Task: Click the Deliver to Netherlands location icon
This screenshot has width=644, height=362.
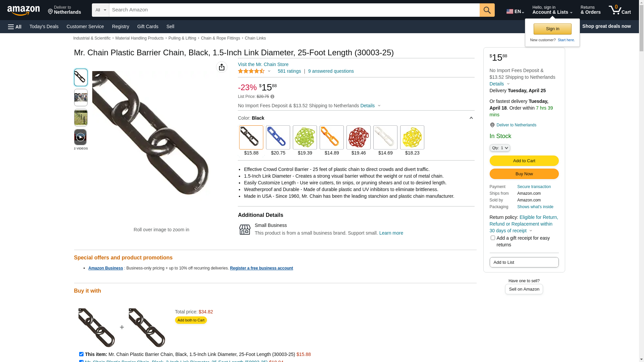Action: tap(492, 125)
